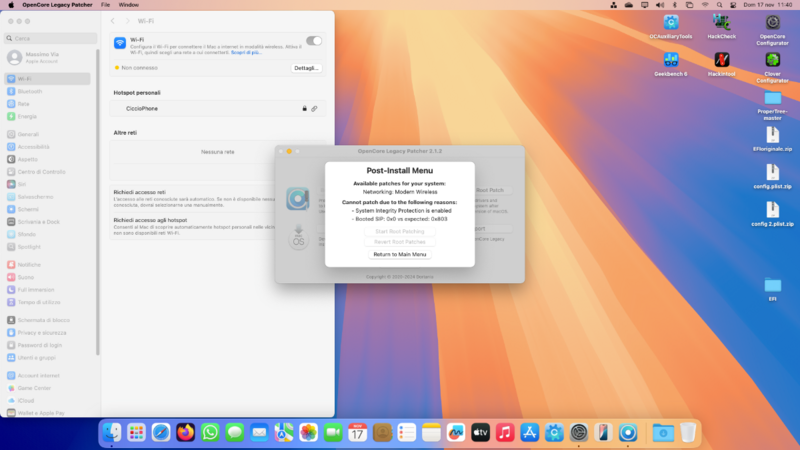
Task: Open Suono settings
Action: pos(47,277)
